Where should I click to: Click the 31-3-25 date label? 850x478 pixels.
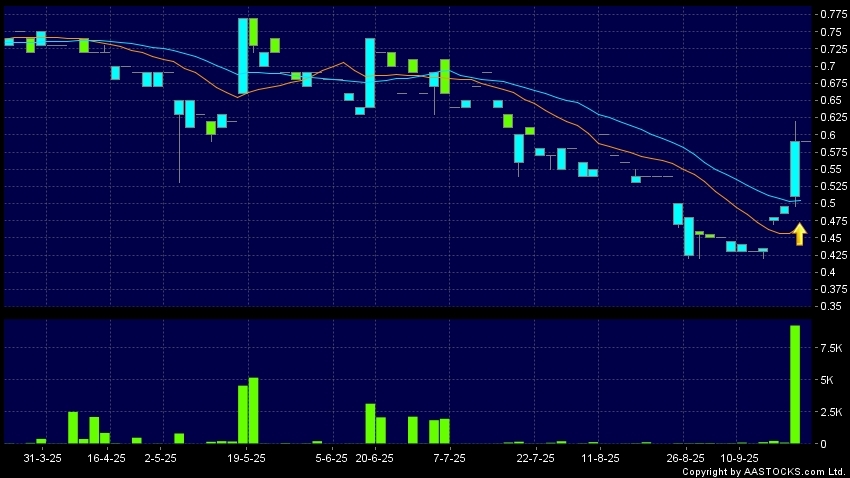pos(42,458)
